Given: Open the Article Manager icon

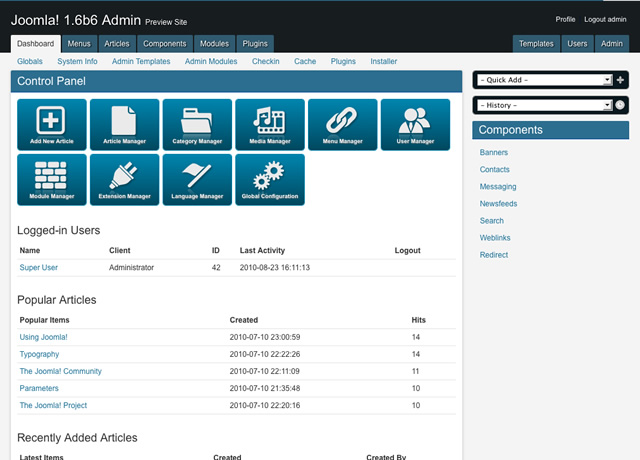Looking at the screenshot, I should [x=124, y=124].
